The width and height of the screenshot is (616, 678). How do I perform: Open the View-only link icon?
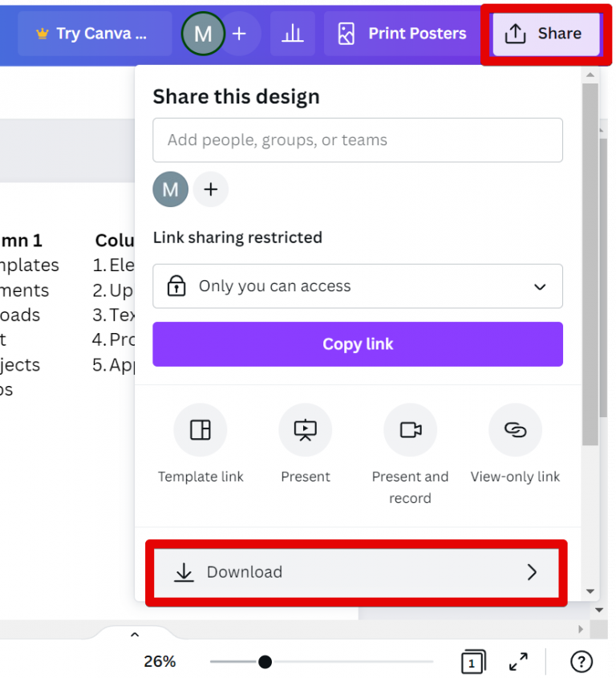pyautogui.click(x=515, y=429)
